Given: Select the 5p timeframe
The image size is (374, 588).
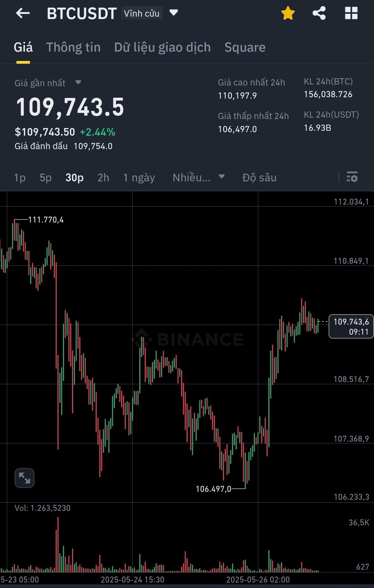Looking at the screenshot, I should (x=46, y=178).
